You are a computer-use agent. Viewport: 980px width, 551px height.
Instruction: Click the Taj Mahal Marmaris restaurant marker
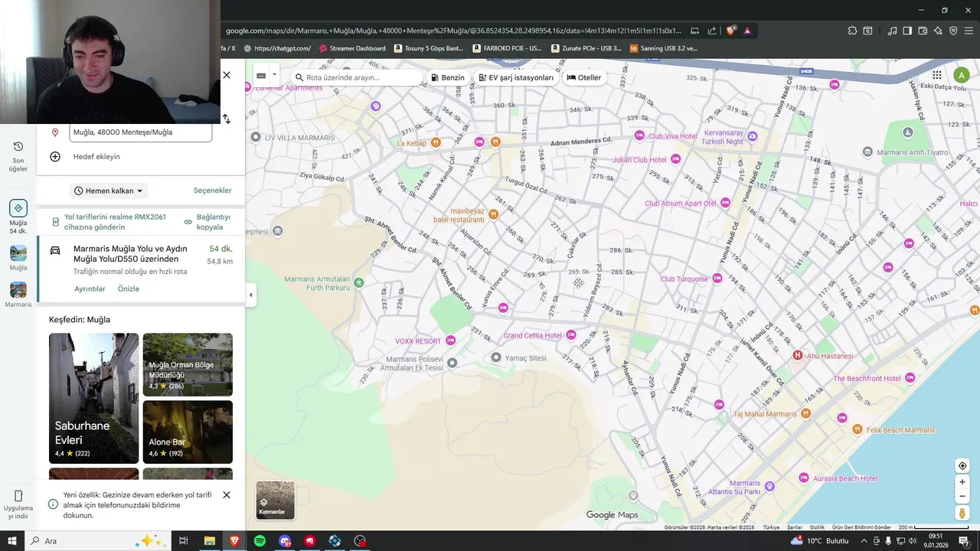pos(805,414)
